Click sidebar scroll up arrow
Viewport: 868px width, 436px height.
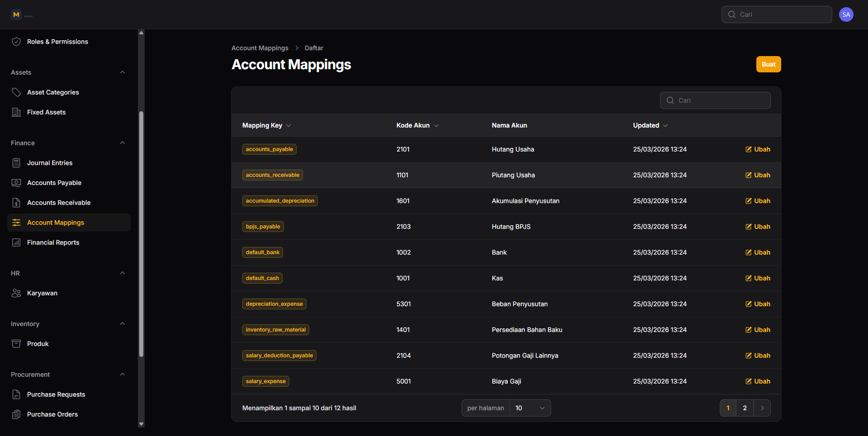click(x=141, y=33)
